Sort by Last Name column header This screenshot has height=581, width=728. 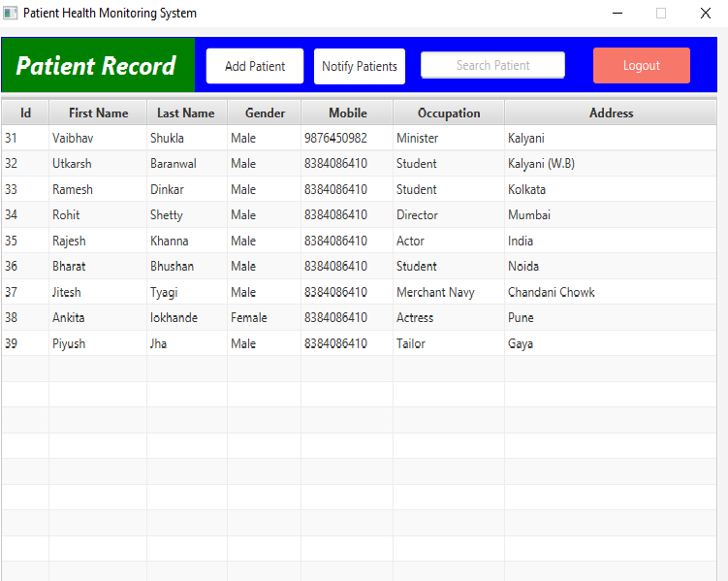186,113
